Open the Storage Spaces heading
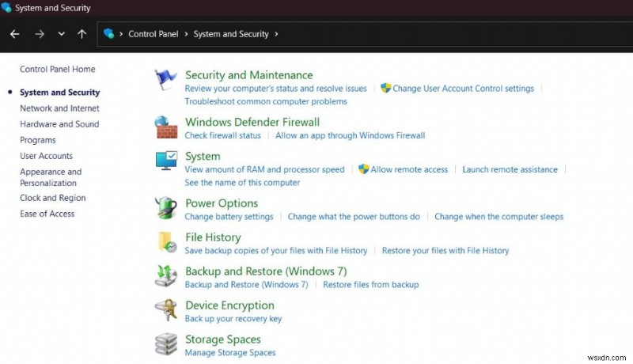Viewport: 633px width, 364px height. (x=223, y=339)
